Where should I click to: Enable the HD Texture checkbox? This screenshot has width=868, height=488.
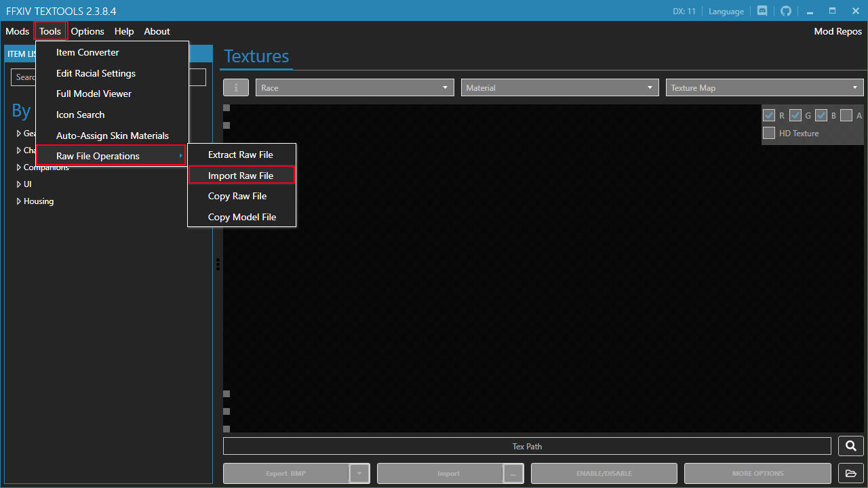click(x=769, y=134)
